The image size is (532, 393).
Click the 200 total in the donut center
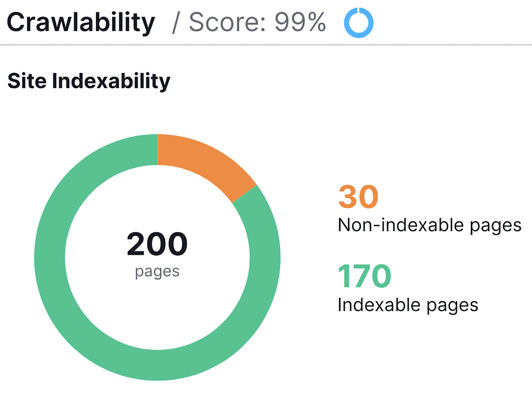[157, 244]
